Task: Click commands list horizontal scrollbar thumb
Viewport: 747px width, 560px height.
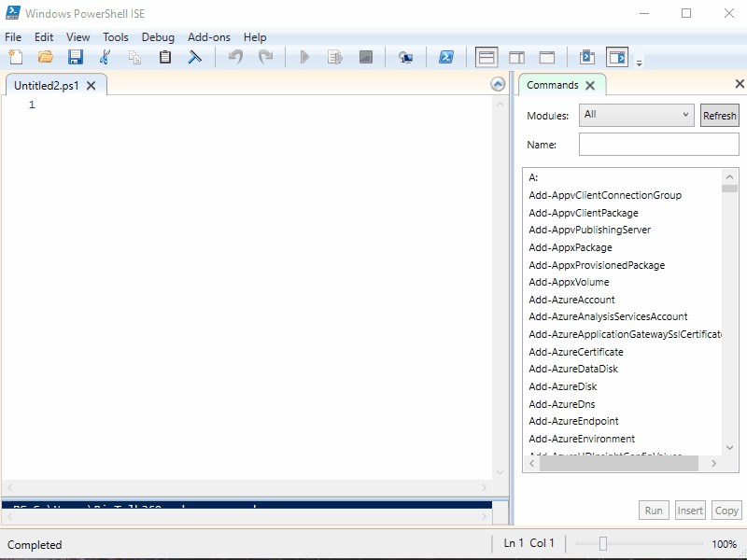Action: click(x=619, y=463)
